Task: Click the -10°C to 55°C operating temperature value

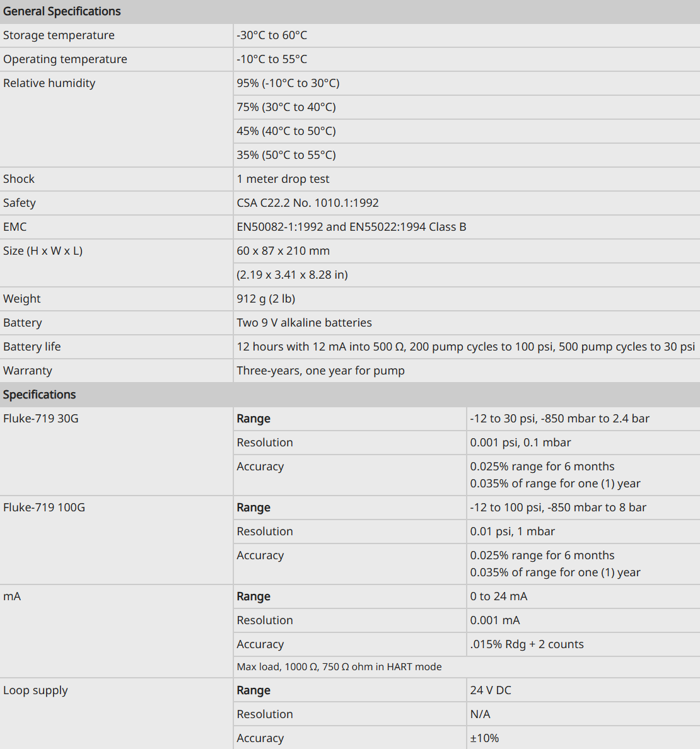Action: (272, 59)
